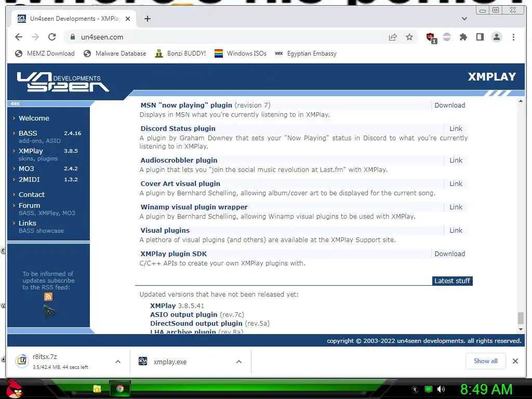
Task: Switch to the Chrome taskbar icon
Action: pos(120,389)
